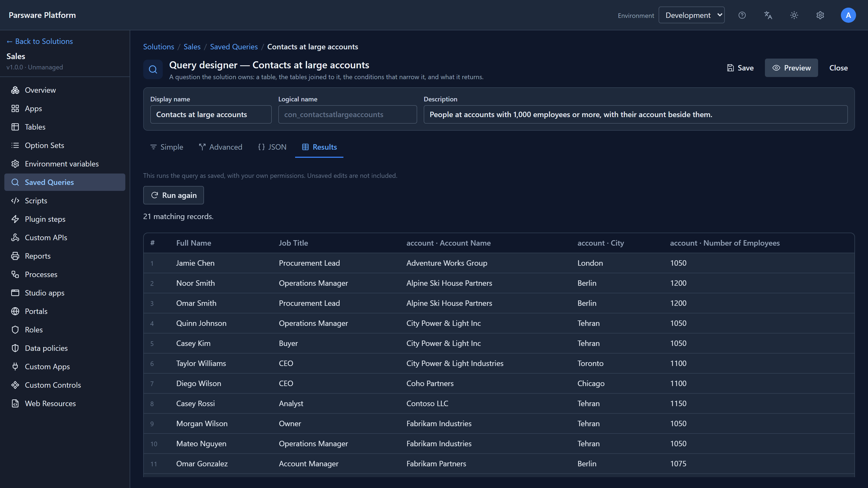
Task: Go to Apps in the sidebar
Action: click(x=65, y=108)
